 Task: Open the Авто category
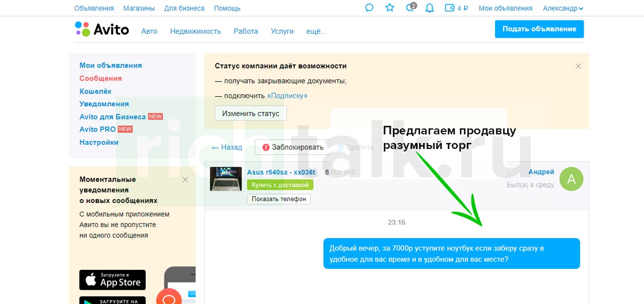click(149, 31)
